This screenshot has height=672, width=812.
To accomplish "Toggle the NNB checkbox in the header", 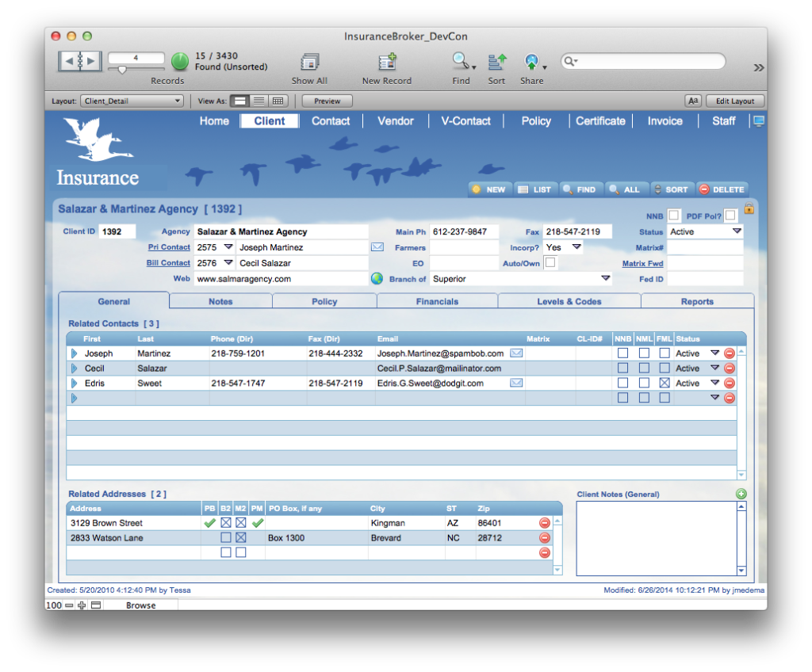I will (673, 215).
